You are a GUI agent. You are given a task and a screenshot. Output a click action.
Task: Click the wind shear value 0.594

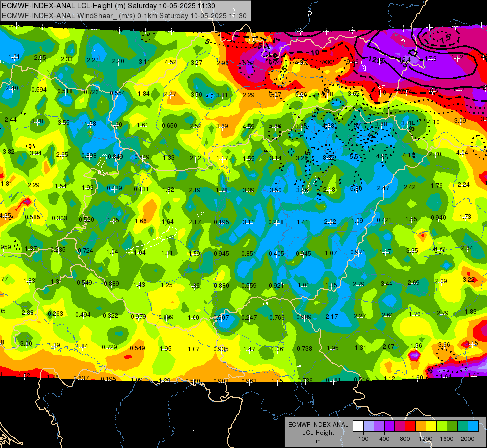pyautogui.click(x=39, y=90)
